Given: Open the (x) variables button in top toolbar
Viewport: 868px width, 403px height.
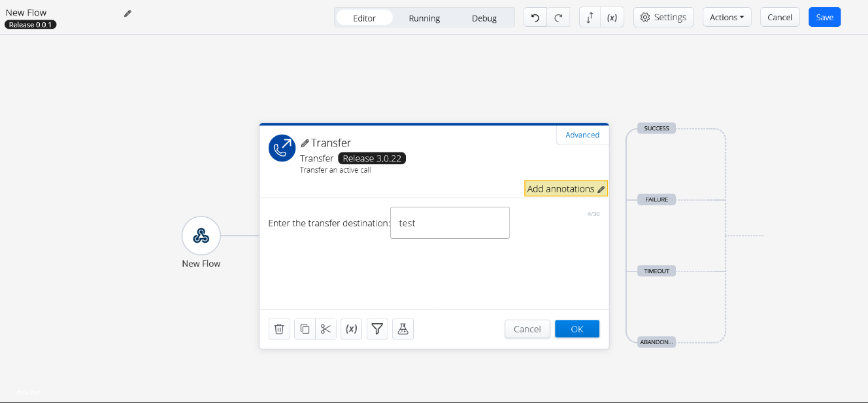Looking at the screenshot, I should pos(612,18).
